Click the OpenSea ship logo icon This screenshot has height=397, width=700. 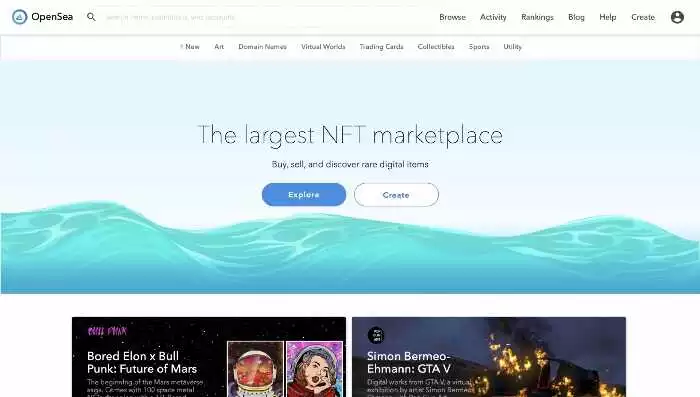tap(20, 17)
